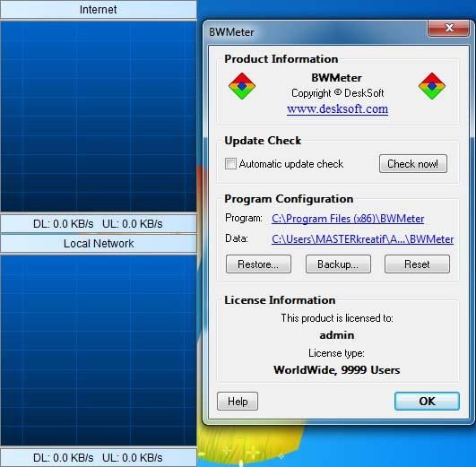476x467 pixels.
Task: Click the Product Information heading
Action: (281, 59)
